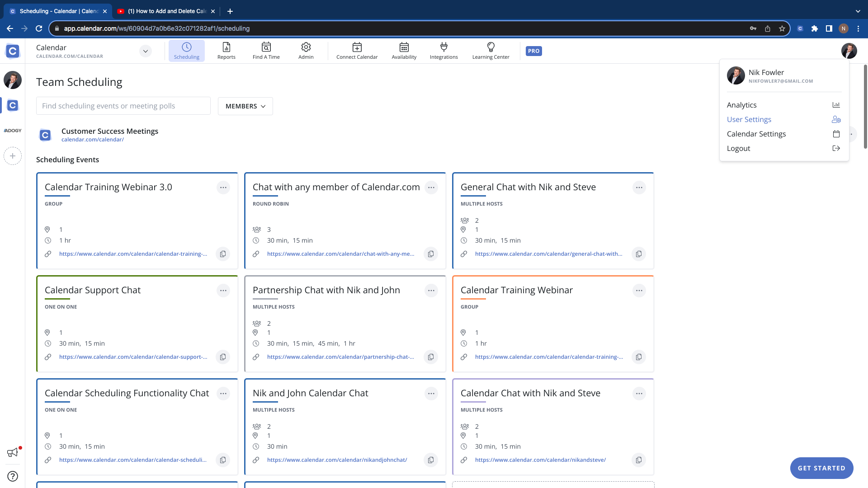Image resolution: width=868 pixels, height=488 pixels.
Task: Choose Logout from the profile menu
Action: 783,148
